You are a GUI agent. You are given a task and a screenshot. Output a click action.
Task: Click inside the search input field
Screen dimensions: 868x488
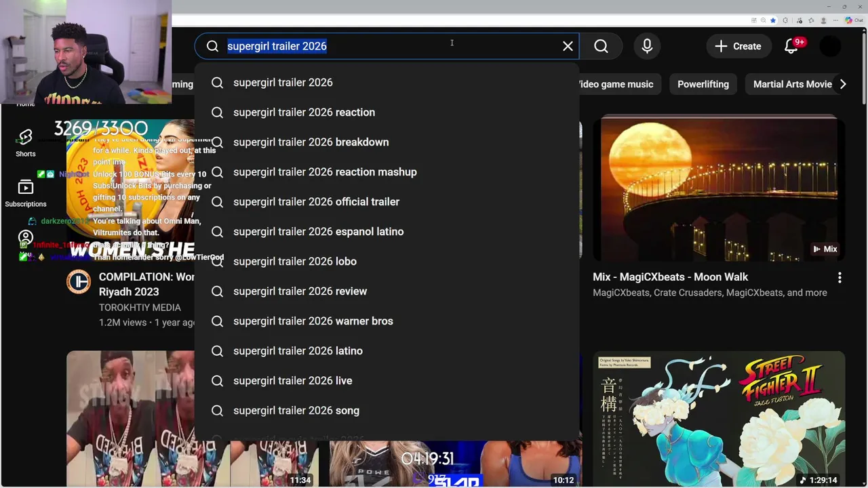coord(387,46)
